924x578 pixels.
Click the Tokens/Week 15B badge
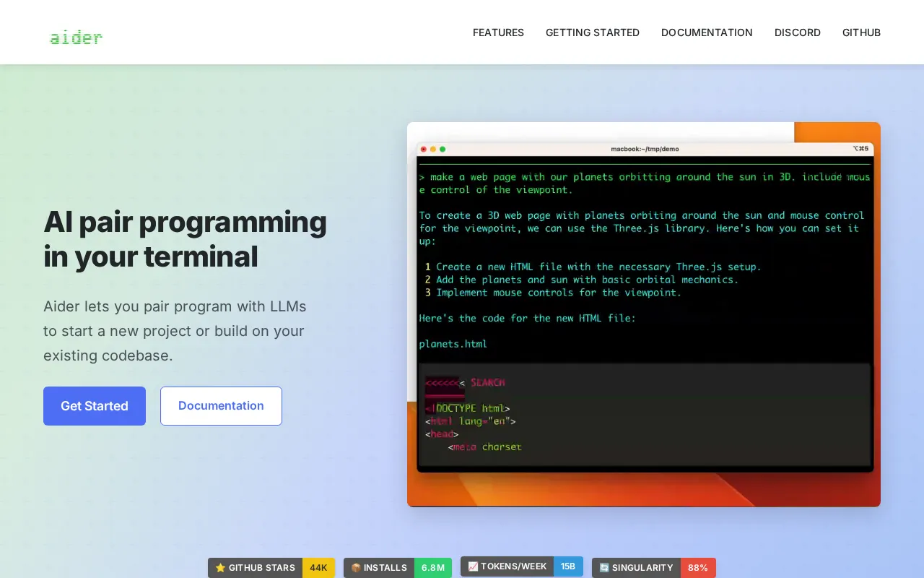click(x=522, y=566)
